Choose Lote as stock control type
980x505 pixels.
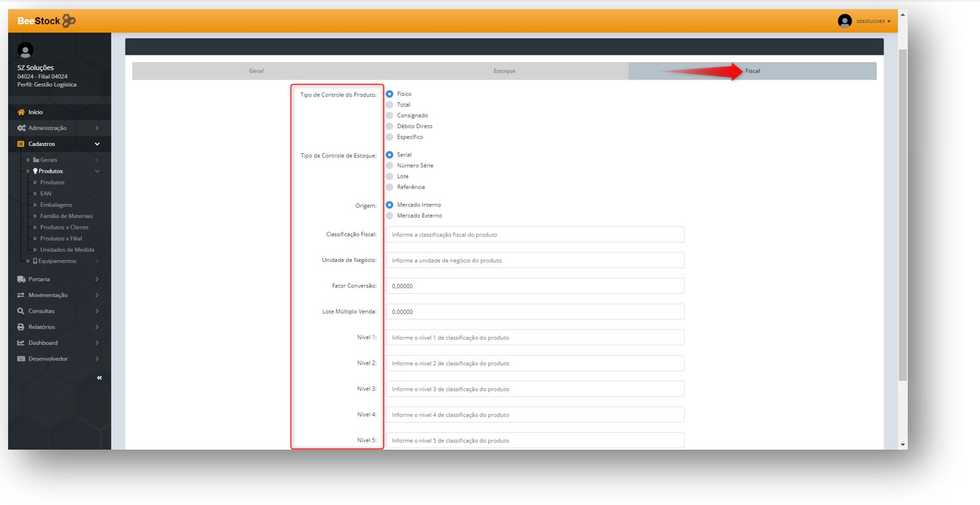pyautogui.click(x=390, y=176)
